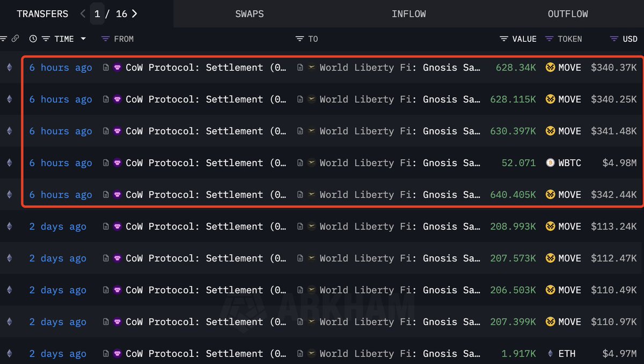Screen dimensions: 644x364
Task: Click the MOVE token icon in the 640.405K row
Action: [x=550, y=195]
